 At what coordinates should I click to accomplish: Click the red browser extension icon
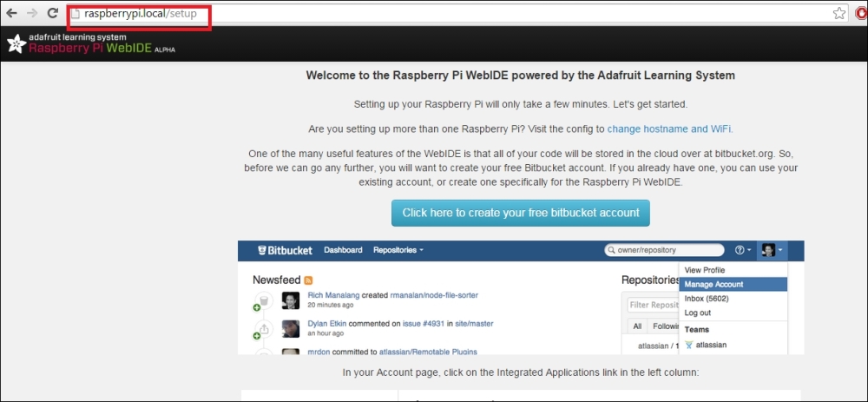(x=861, y=13)
